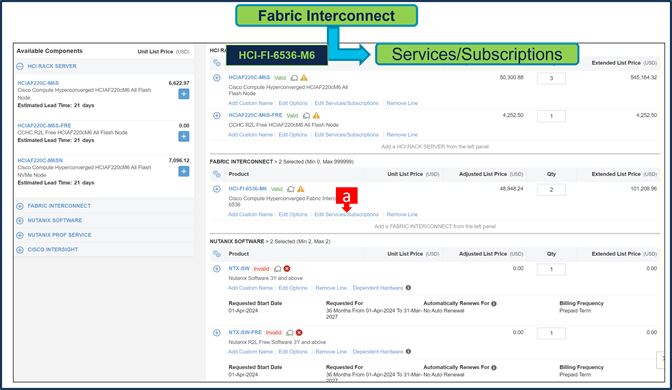Click support headset icon on NTX-SW row

point(277,269)
